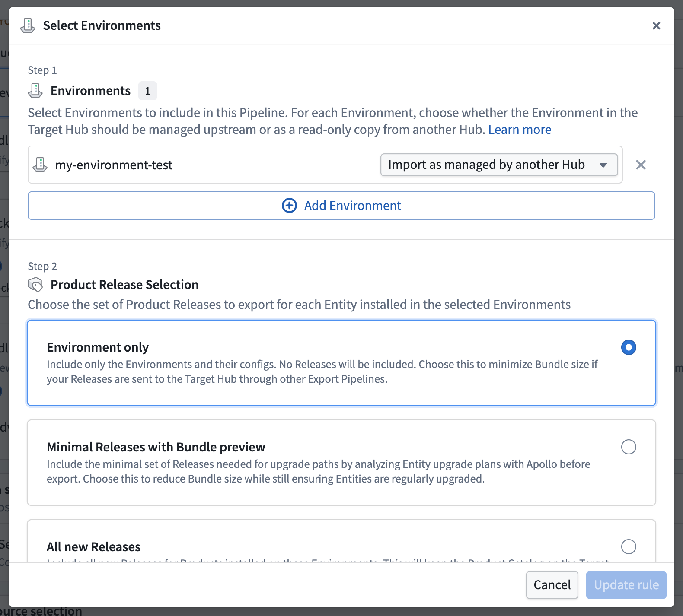Open the Learn more link
This screenshot has width=683, height=616.
point(520,130)
